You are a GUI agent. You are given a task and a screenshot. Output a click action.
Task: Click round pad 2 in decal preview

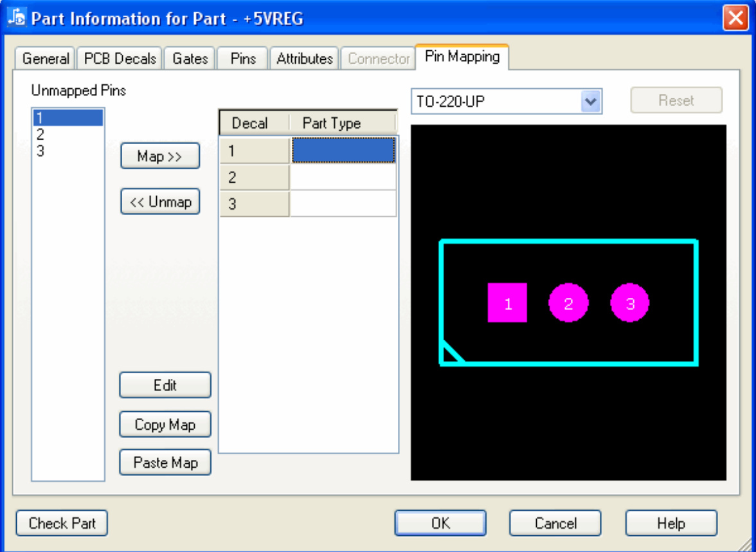[568, 303]
